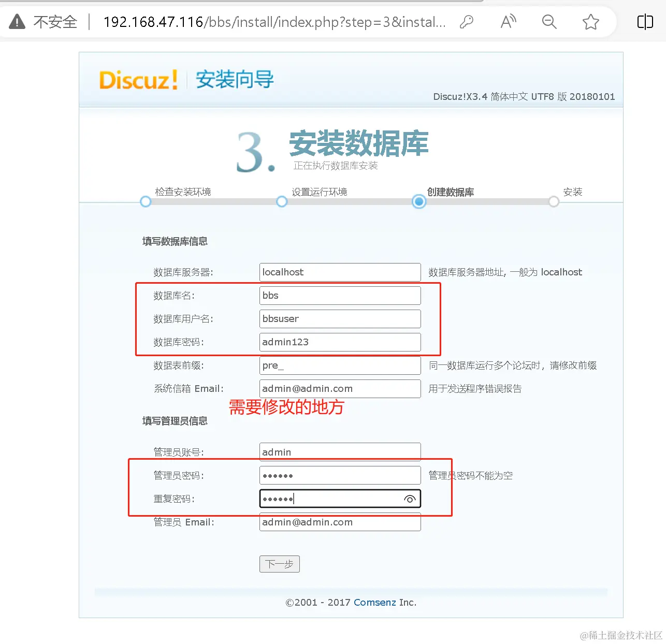Click the 正在执行数据库安装 subtitle
This screenshot has height=644, width=666.
pos(336,166)
